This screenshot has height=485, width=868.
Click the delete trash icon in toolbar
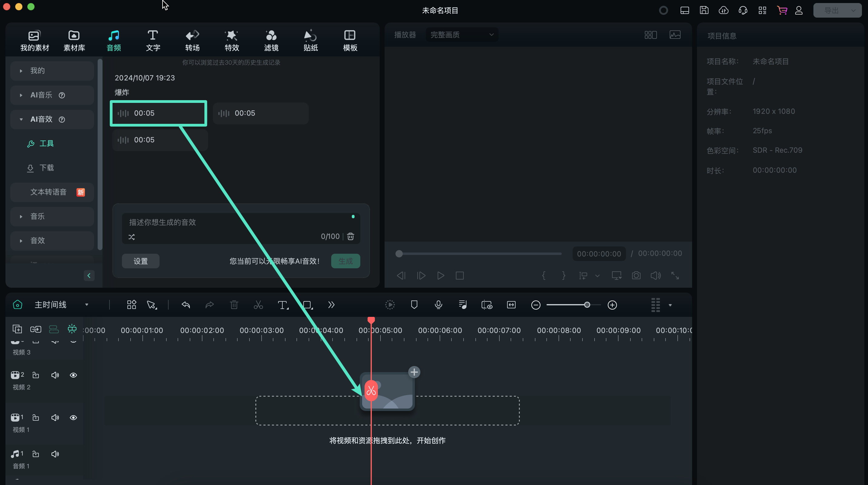(234, 305)
